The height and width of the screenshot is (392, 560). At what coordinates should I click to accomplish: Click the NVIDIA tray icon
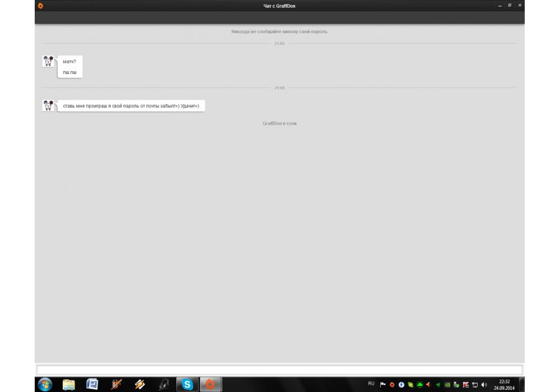coord(447,385)
